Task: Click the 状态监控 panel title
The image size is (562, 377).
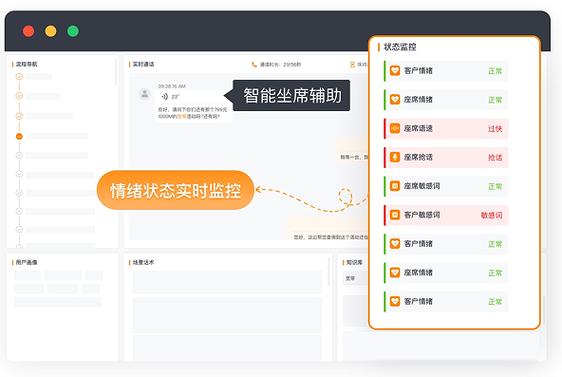Action: click(x=400, y=47)
